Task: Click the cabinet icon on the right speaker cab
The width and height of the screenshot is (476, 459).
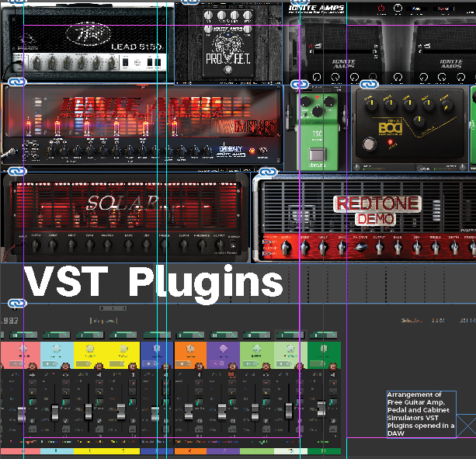Action: [427, 46]
